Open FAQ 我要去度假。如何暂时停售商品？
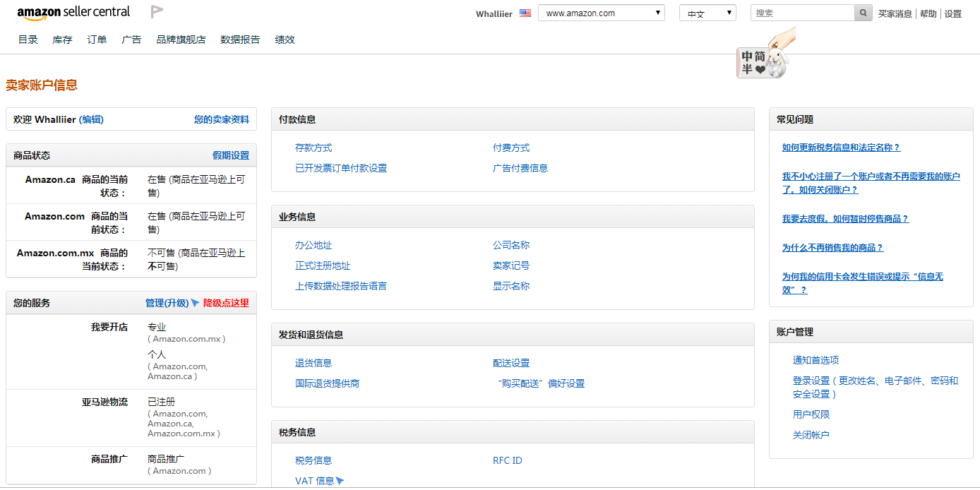The width and height of the screenshot is (980, 490). [x=845, y=219]
